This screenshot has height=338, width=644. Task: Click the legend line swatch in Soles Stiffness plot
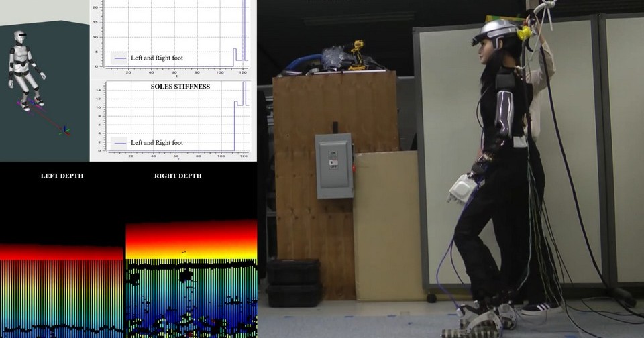pos(121,142)
